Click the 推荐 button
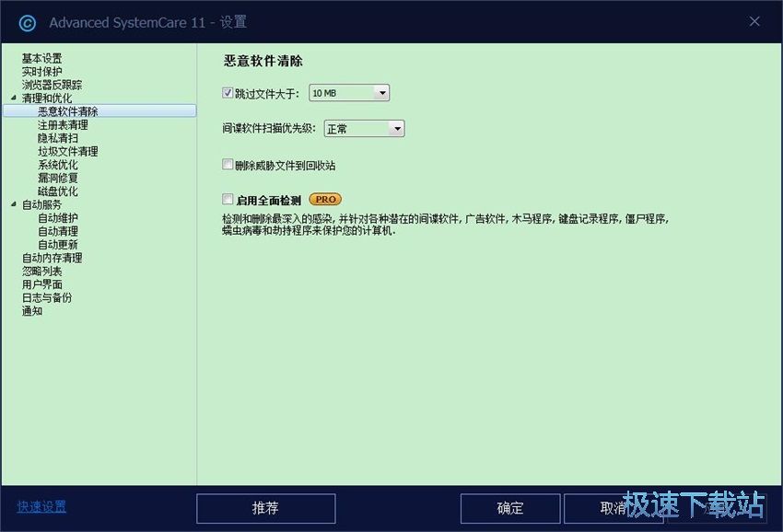Viewport: 783px width, 532px height. (x=265, y=508)
